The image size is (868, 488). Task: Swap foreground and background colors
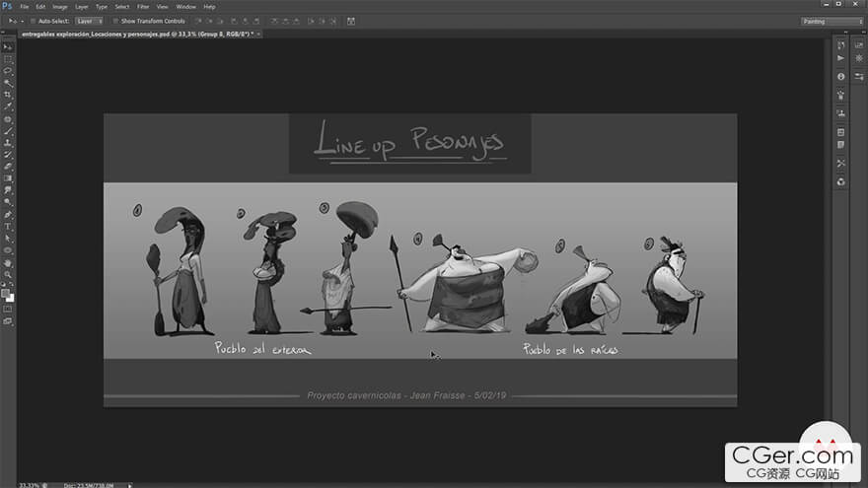click(x=12, y=285)
